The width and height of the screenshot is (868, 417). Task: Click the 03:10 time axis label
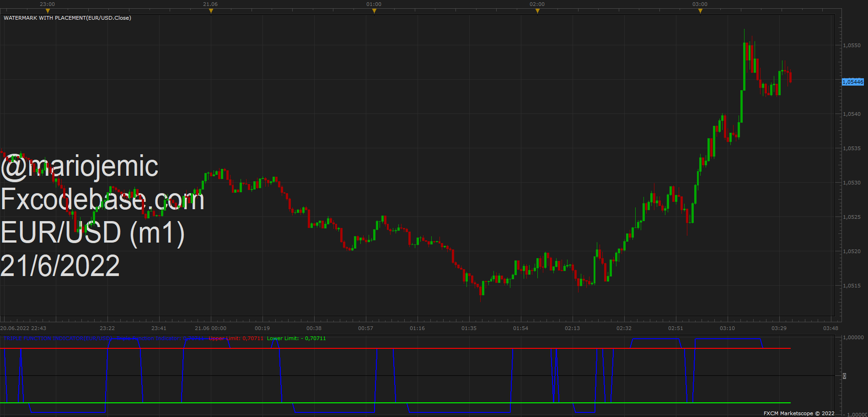[x=728, y=328]
